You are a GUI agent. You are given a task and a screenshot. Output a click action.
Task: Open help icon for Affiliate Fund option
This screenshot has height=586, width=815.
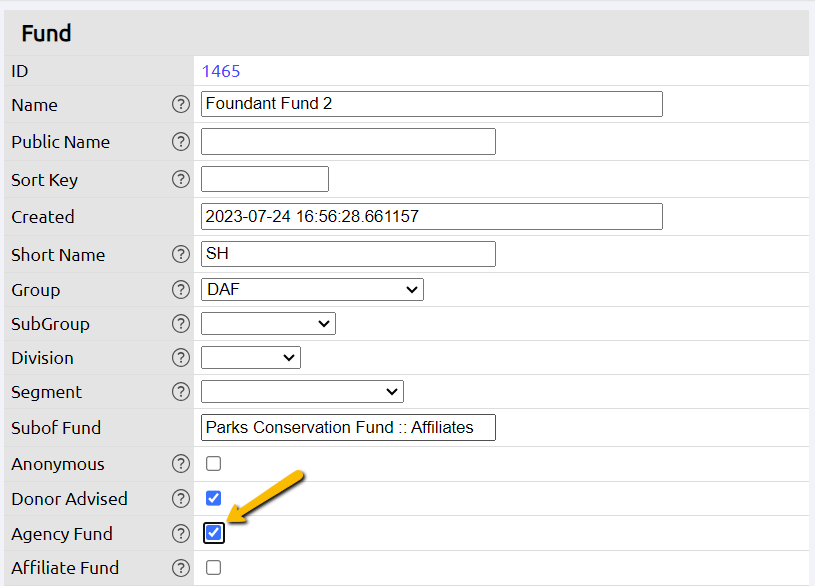(181, 568)
